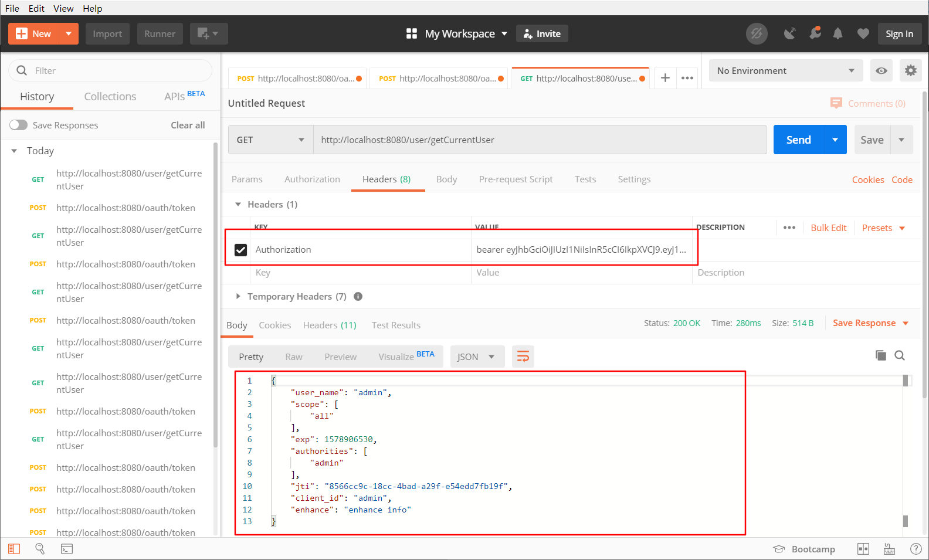Open the Postman console icon in status bar

coord(67,549)
